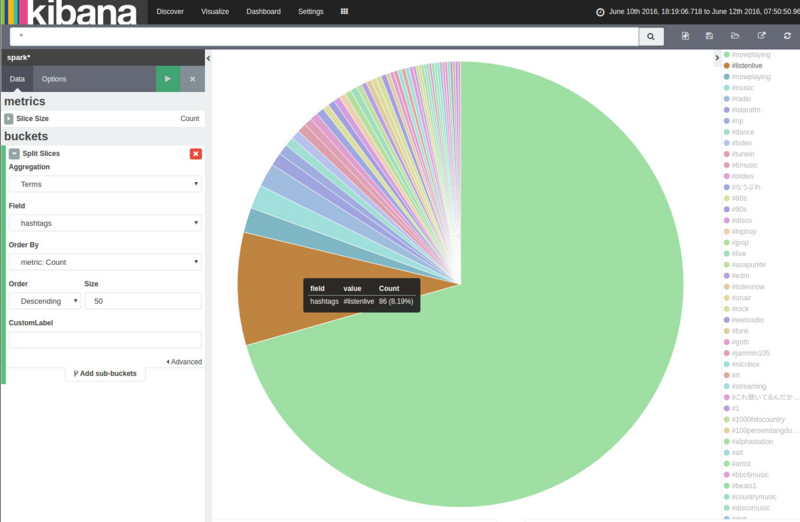
Task: Open Dashboard in the top navigation
Action: pyautogui.click(x=263, y=11)
